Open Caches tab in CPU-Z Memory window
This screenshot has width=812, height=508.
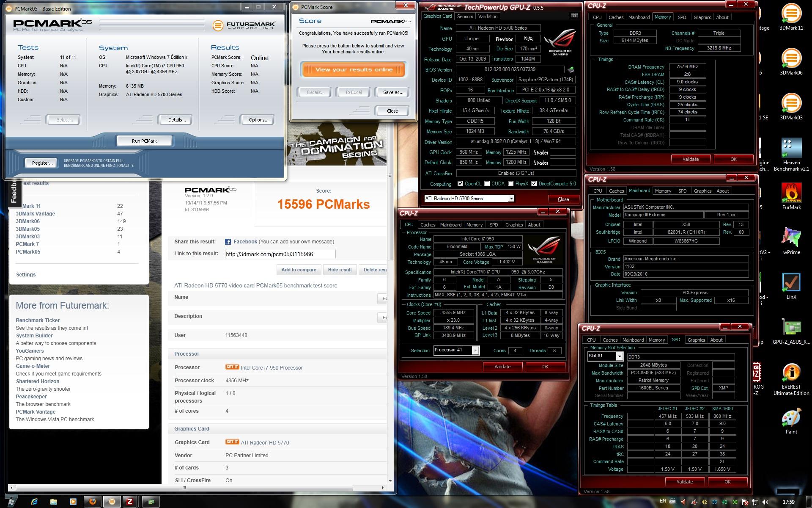[616, 17]
